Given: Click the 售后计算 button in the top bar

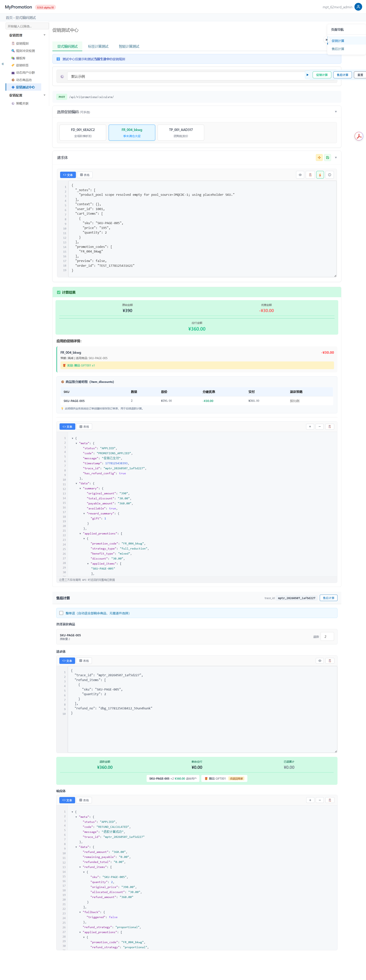Looking at the screenshot, I should [x=342, y=75].
